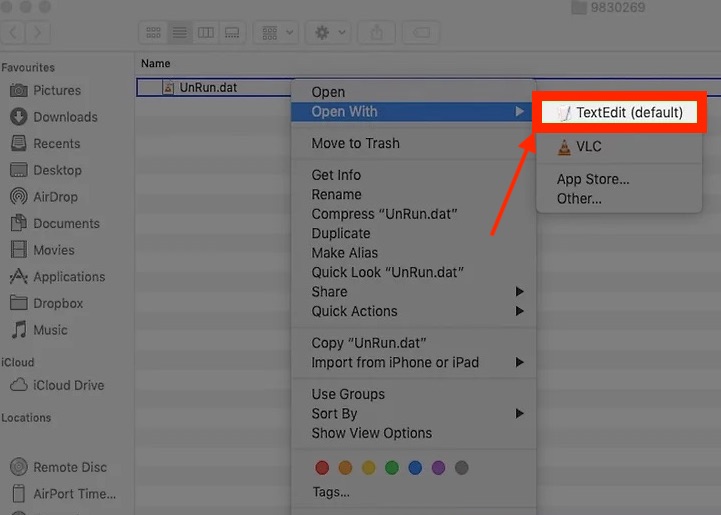Expand the Share submenu
Viewport: 721px width, 515px height.
tap(413, 292)
